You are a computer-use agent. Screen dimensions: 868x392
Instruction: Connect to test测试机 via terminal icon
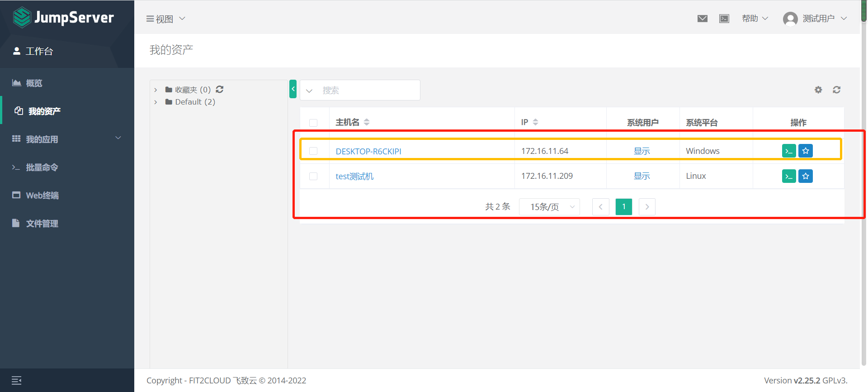coord(789,176)
